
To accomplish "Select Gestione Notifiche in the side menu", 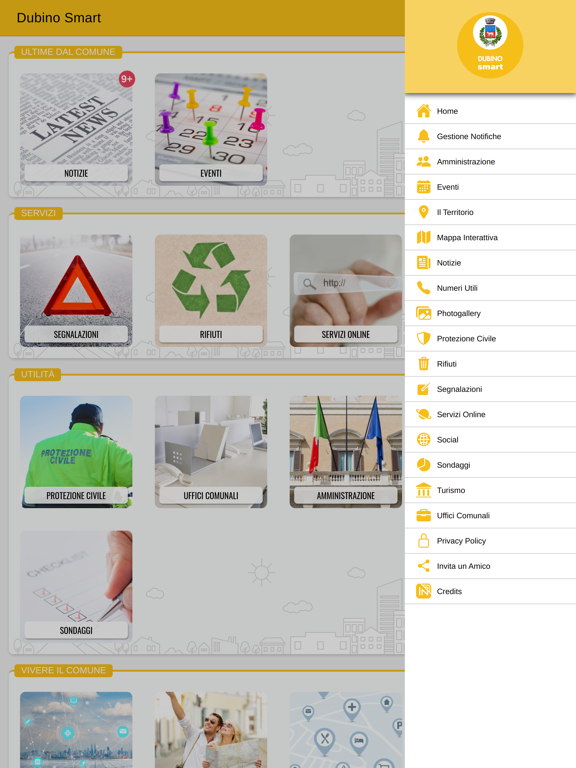I will click(x=490, y=136).
